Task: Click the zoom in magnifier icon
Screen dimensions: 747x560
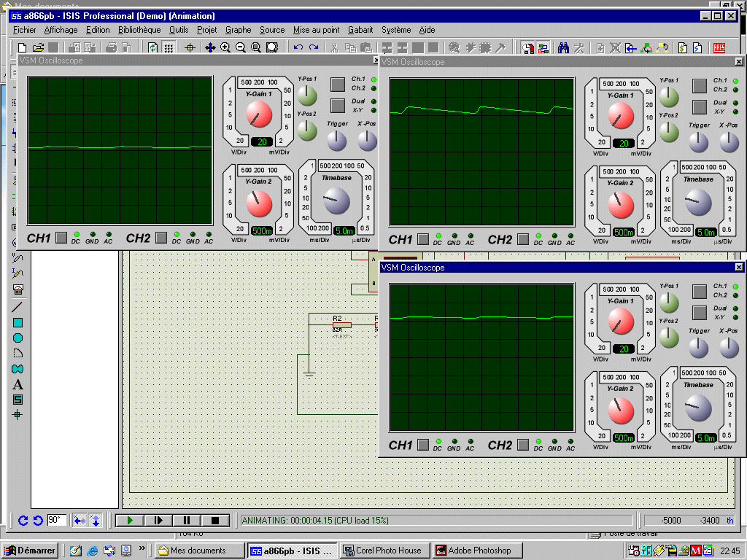Action: point(225,47)
